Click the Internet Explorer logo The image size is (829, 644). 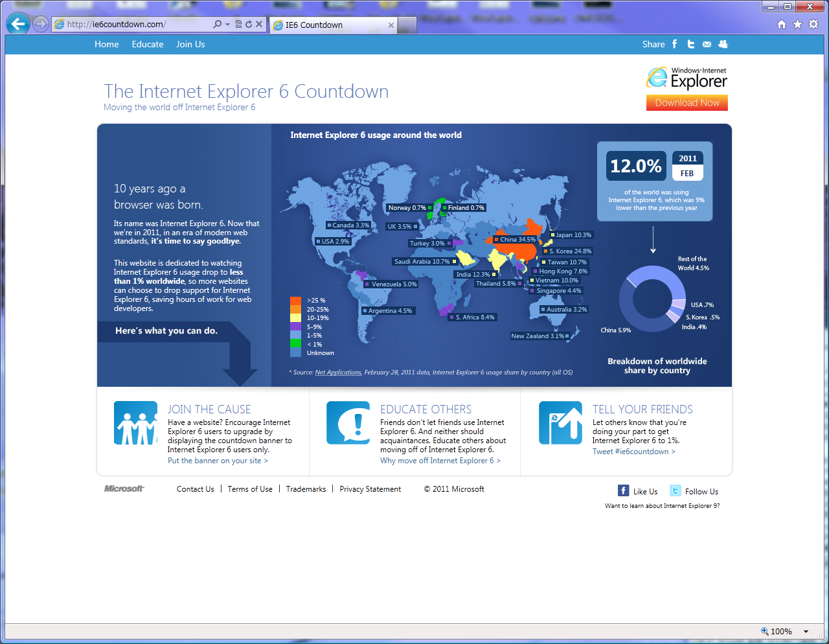(x=687, y=78)
